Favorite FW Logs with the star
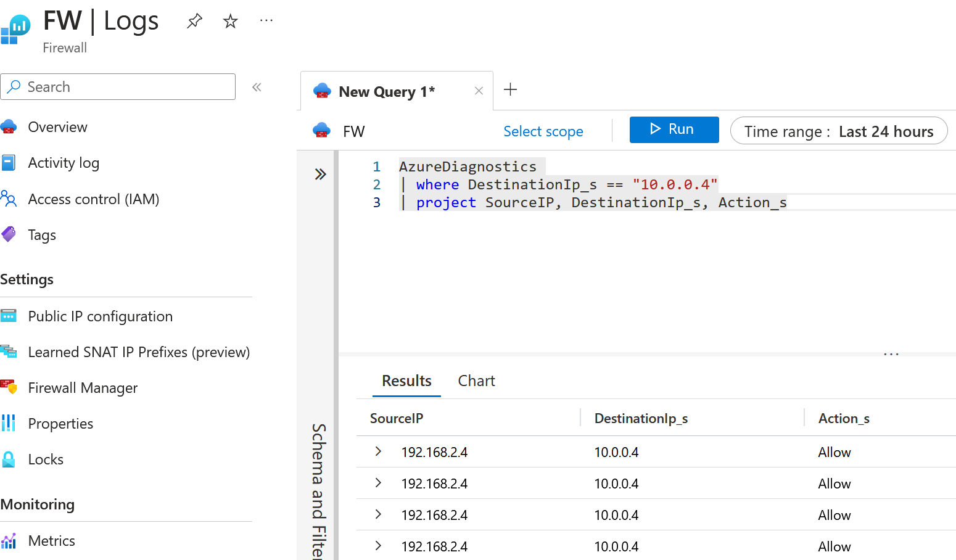The height and width of the screenshot is (560, 956). [229, 20]
